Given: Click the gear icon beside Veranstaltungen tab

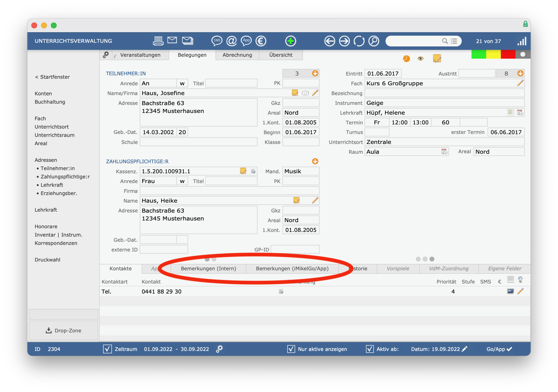Looking at the screenshot, I should click(x=106, y=54).
